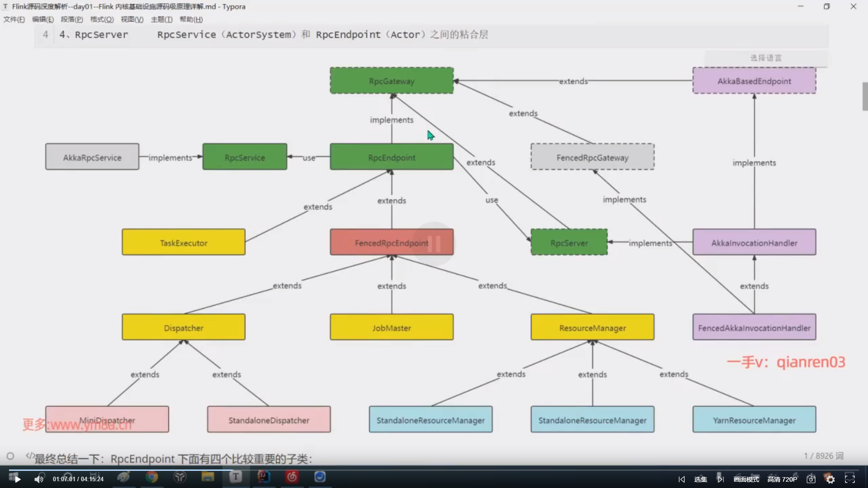The image size is (868, 488).
Task: Click the next episode skip icon
Action: tap(720, 479)
